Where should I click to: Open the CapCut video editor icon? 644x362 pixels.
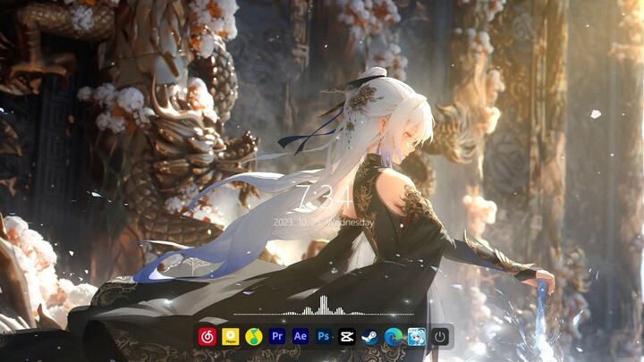click(347, 337)
